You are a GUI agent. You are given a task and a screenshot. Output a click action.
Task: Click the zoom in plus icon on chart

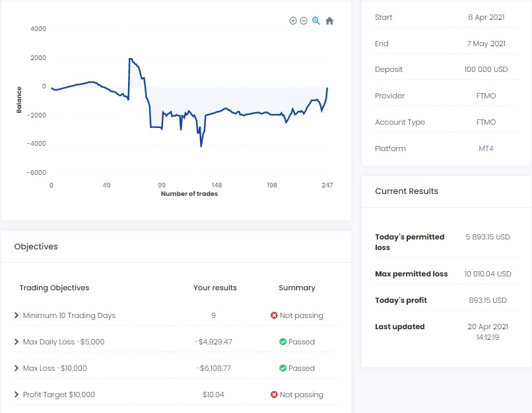coord(293,20)
